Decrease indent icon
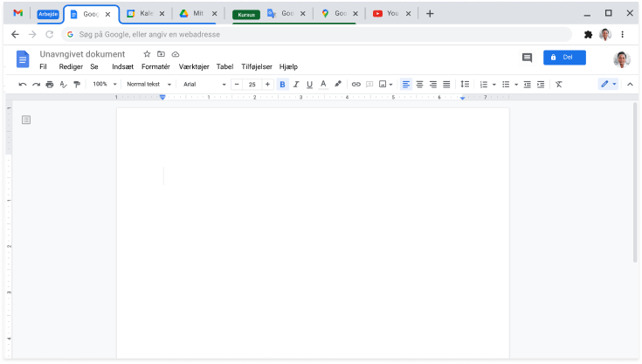Viewport: 642px width, 364px height. click(x=528, y=85)
